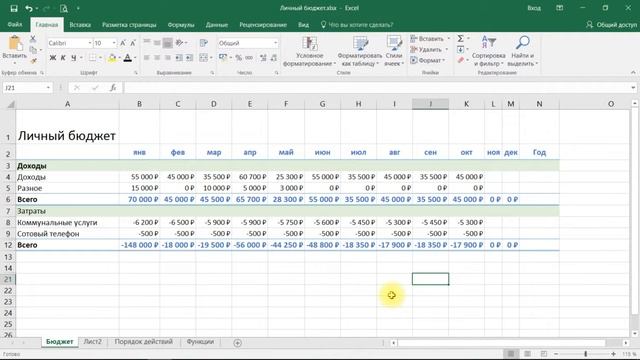Switch to Page Break Preview in status bar
This screenshot has width=640, height=360.
tap(544, 353)
